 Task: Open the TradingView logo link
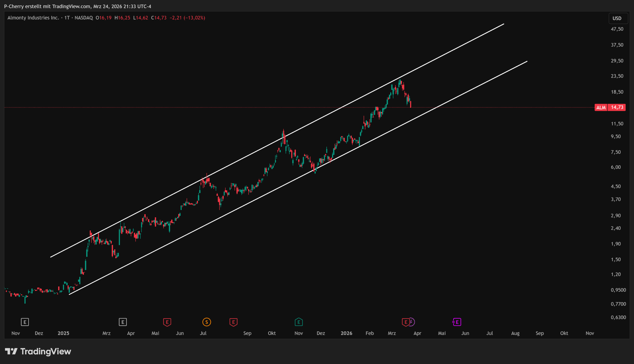pyautogui.click(x=38, y=351)
